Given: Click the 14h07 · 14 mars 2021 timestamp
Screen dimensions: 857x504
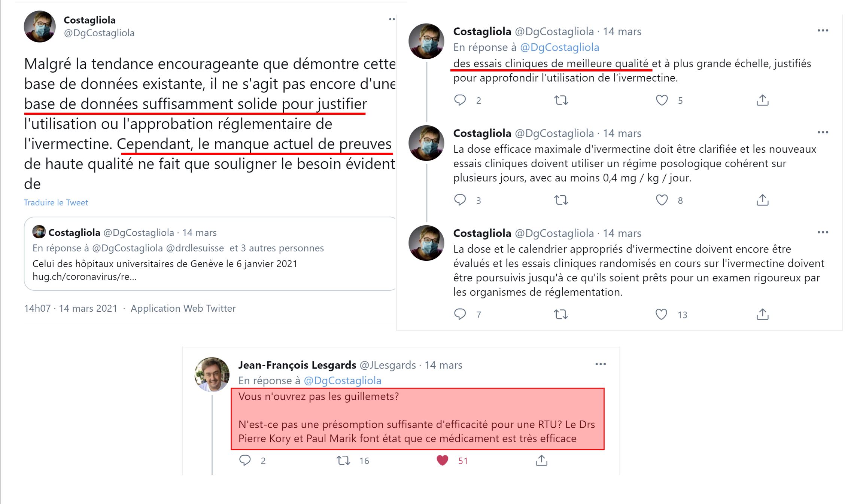Looking at the screenshot, I should [71, 308].
